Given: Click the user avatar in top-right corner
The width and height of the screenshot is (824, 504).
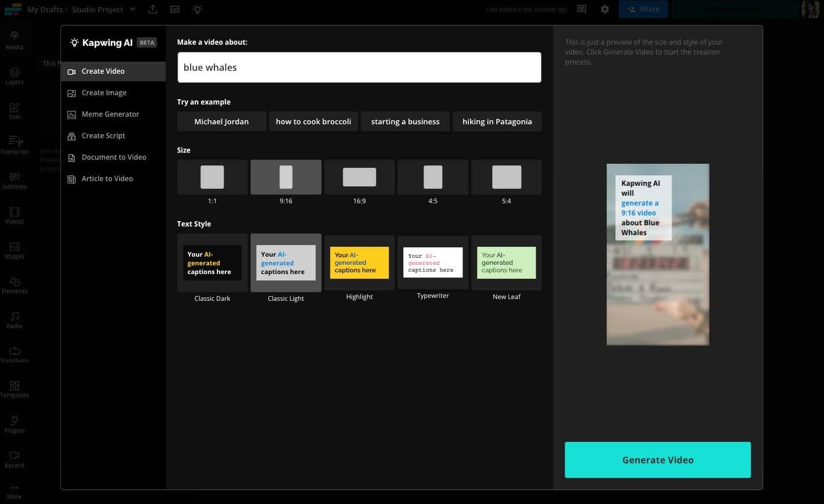Looking at the screenshot, I should coord(810,9).
